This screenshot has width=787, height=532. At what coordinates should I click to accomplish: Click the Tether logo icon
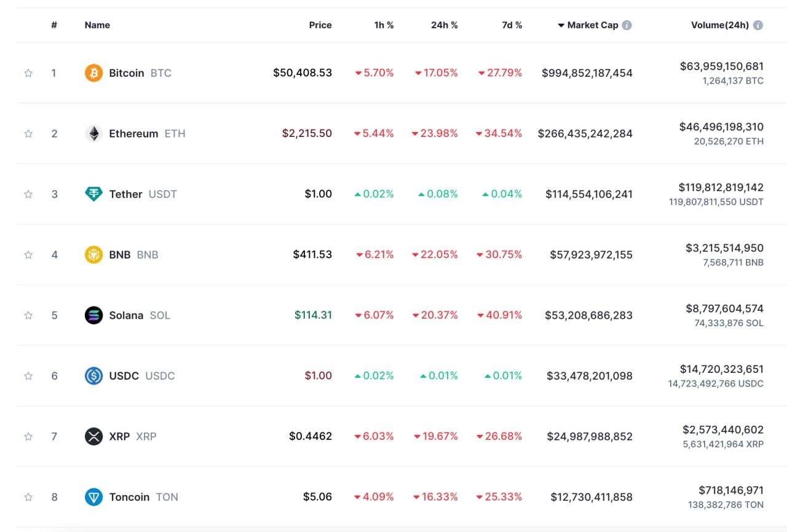[93, 194]
